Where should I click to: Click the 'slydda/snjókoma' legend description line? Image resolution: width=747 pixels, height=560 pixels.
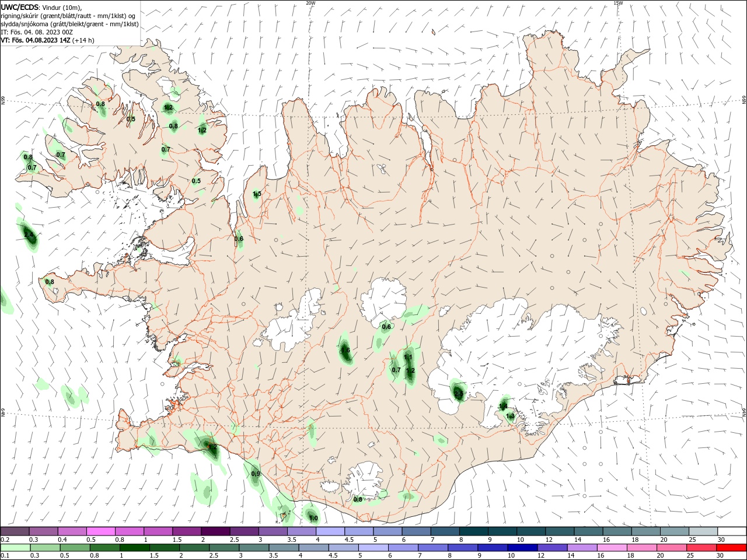click(70, 24)
